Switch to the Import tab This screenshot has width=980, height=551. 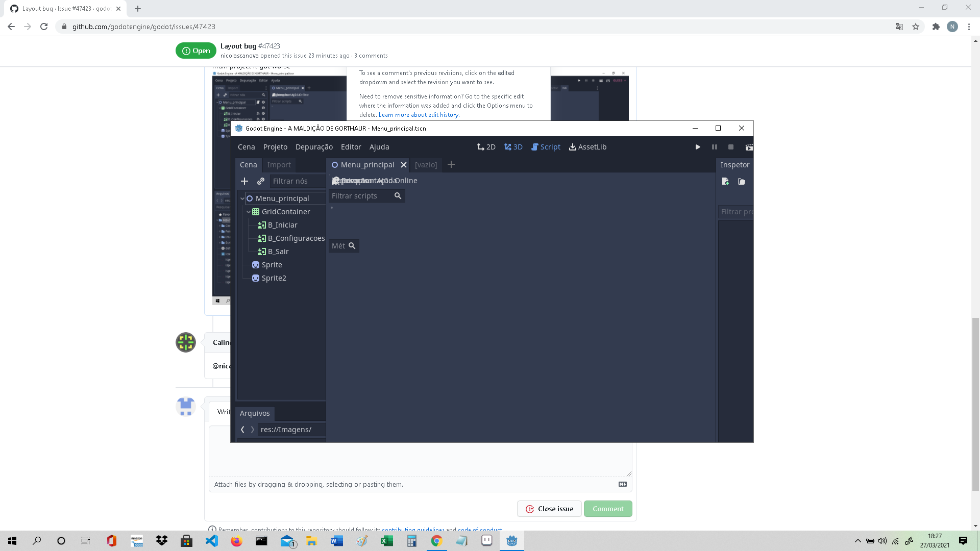(279, 164)
